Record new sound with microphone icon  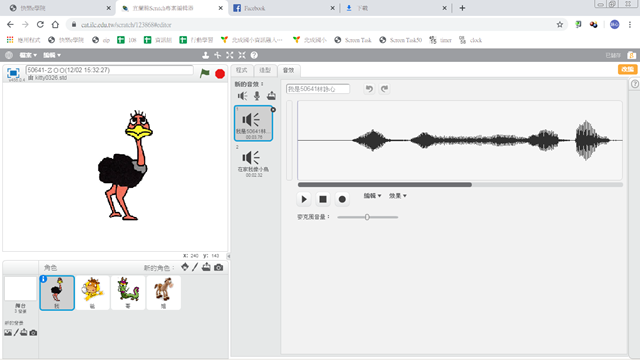coord(257,96)
